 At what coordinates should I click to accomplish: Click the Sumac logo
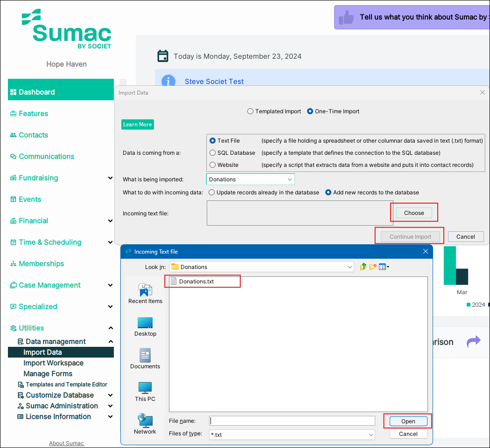click(66, 29)
